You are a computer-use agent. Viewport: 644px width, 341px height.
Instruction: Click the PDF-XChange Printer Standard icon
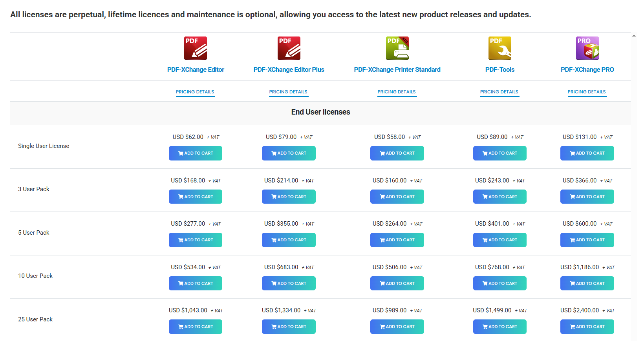(397, 48)
